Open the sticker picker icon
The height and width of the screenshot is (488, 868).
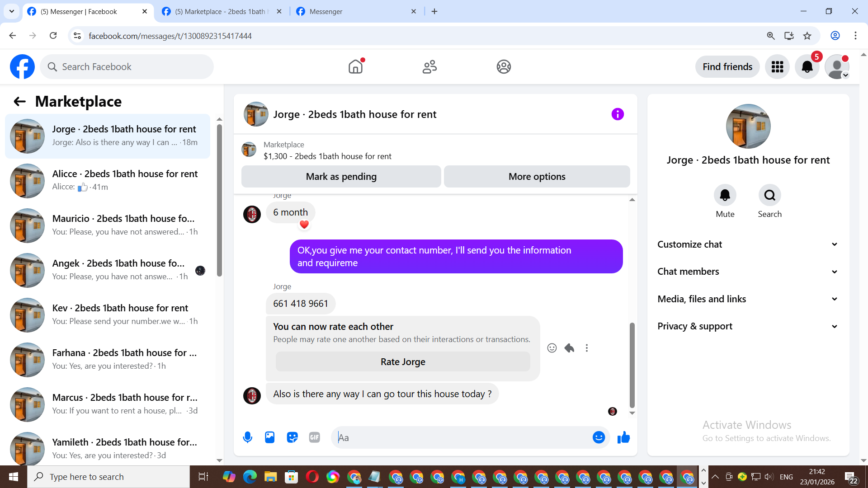point(292,437)
